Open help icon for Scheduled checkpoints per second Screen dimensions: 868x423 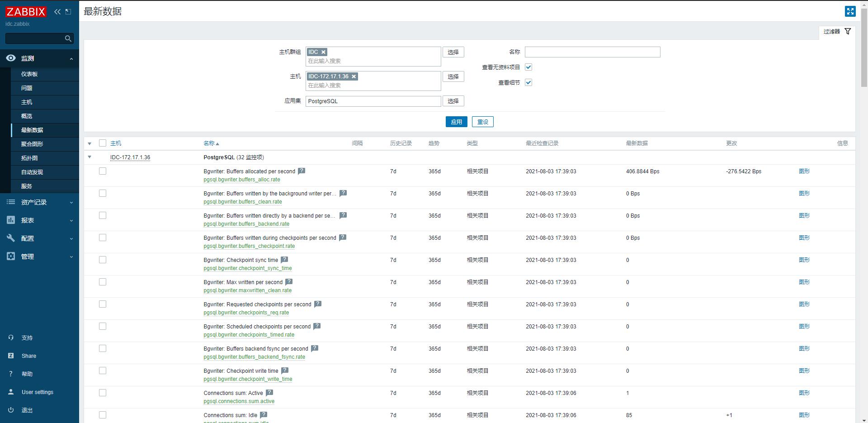click(317, 326)
